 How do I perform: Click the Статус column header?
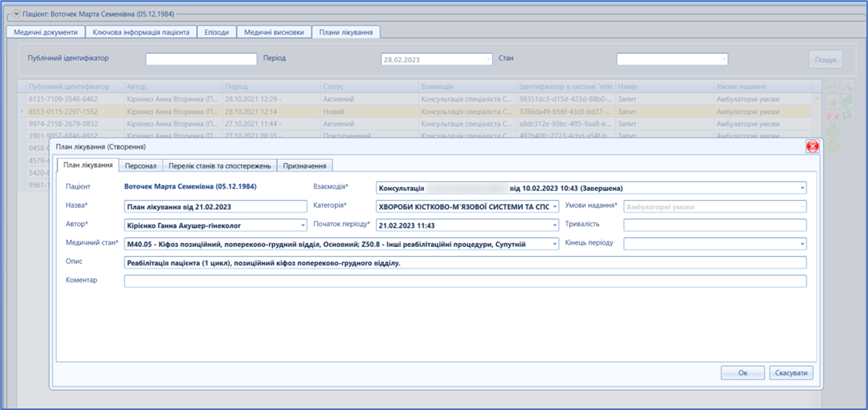pyautogui.click(x=369, y=86)
